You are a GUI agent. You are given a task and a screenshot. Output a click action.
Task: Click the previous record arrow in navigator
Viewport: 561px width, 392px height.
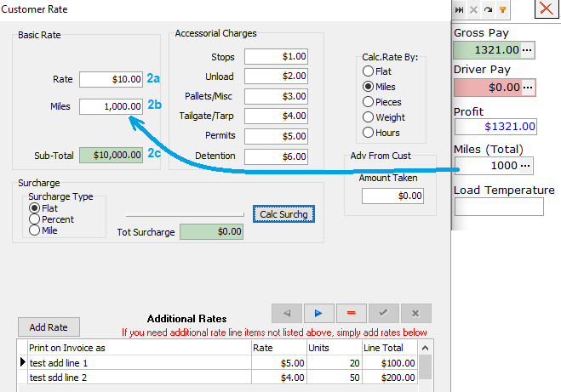click(x=286, y=312)
